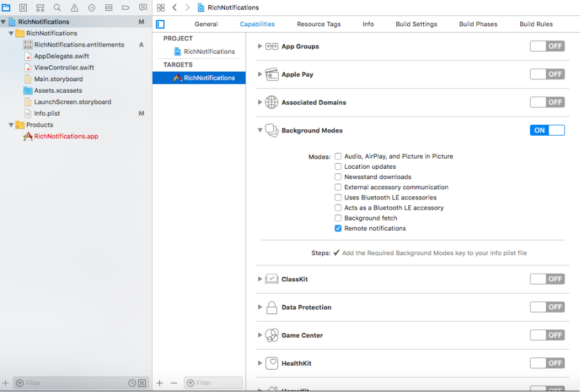Switch to the Build Rules tab
Screen dimensions: 588x392
pyautogui.click(x=536, y=24)
